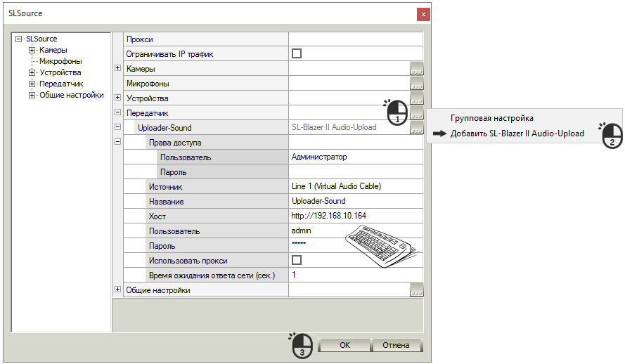Toggle the Использовать прокси checkbox
Viewport: 625px width, 364px height.
tap(297, 260)
